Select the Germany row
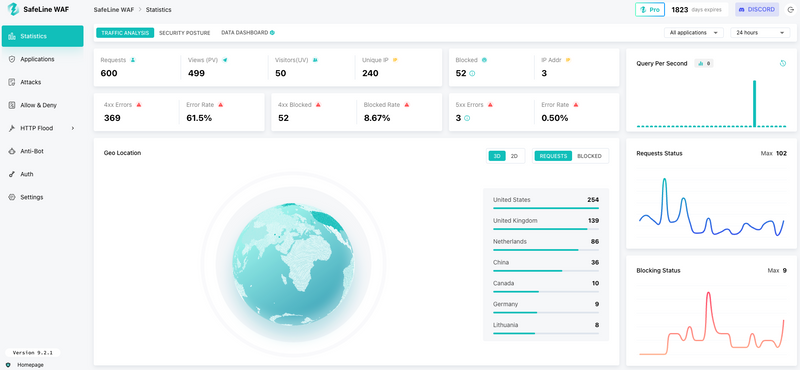The image size is (800, 370). 546,307
